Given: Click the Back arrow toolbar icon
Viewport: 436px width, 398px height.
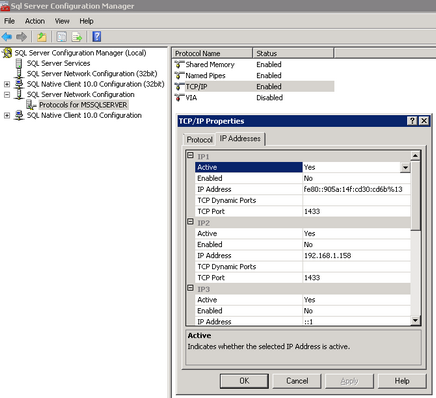Looking at the screenshot, I should [7, 37].
